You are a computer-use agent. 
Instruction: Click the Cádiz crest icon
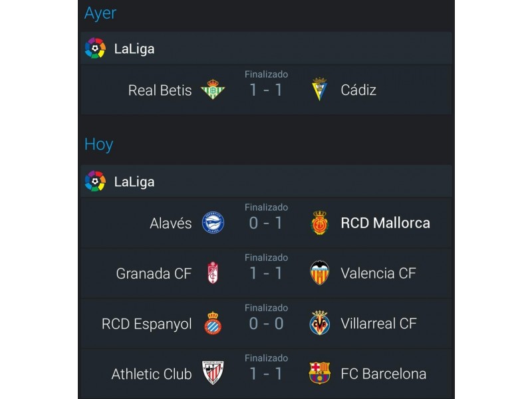pyautogui.click(x=319, y=89)
